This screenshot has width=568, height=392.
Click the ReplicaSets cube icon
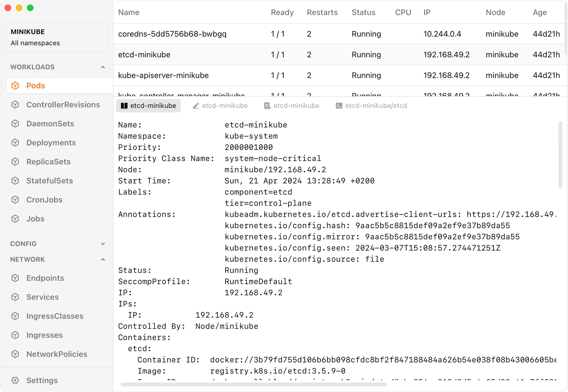pyautogui.click(x=15, y=162)
